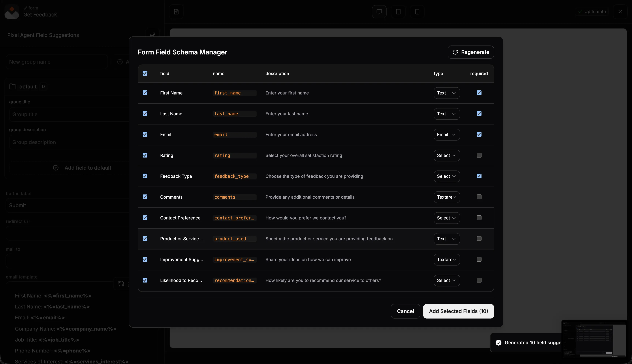632x364 pixels.
Task: Click Add Selected Fields (10)
Action: point(458,311)
